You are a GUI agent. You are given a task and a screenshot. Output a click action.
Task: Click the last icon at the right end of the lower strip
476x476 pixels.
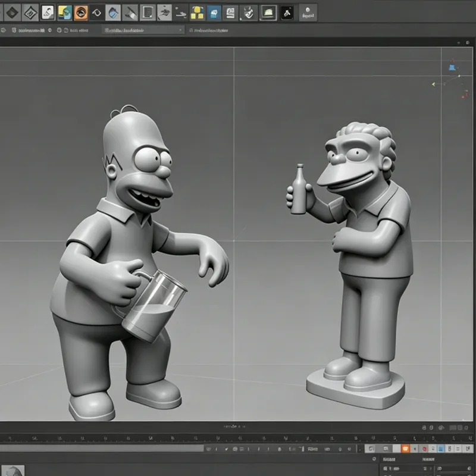[x=469, y=449]
